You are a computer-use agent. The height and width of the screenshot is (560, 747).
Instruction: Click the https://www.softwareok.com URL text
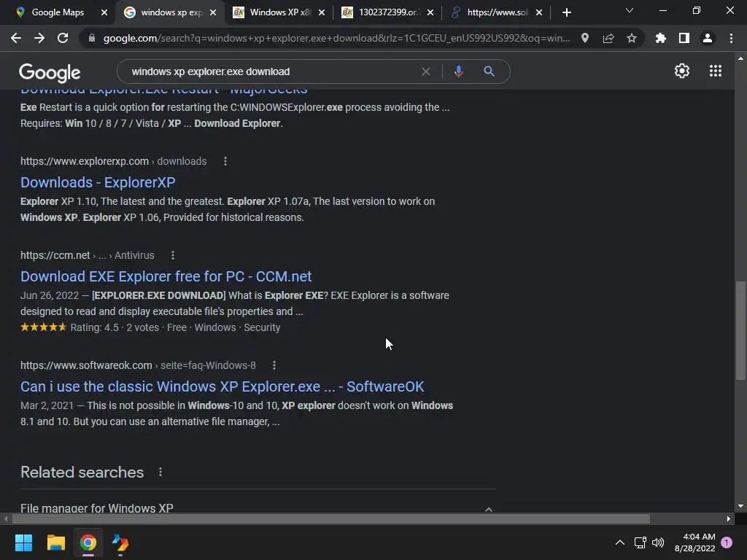86,366
